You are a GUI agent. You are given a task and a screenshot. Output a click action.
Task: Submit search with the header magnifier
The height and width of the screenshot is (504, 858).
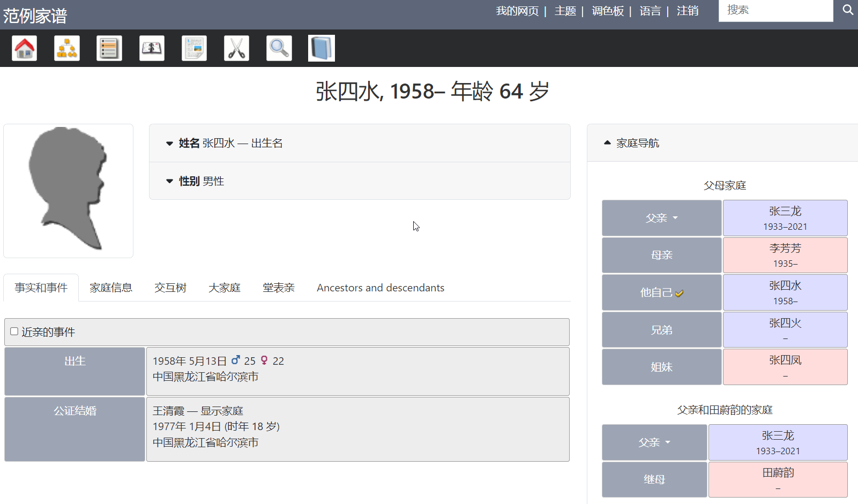[847, 10]
